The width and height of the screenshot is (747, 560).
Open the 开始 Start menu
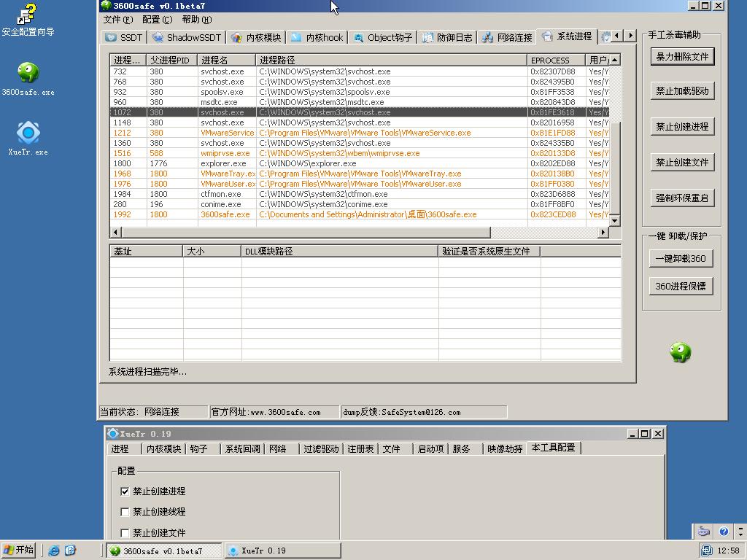tap(18, 550)
